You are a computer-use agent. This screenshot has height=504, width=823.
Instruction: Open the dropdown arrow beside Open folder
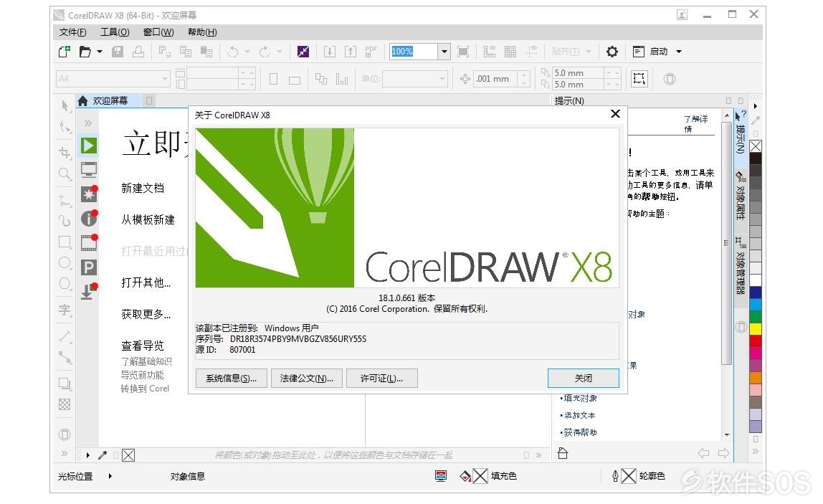click(x=99, y=52)
